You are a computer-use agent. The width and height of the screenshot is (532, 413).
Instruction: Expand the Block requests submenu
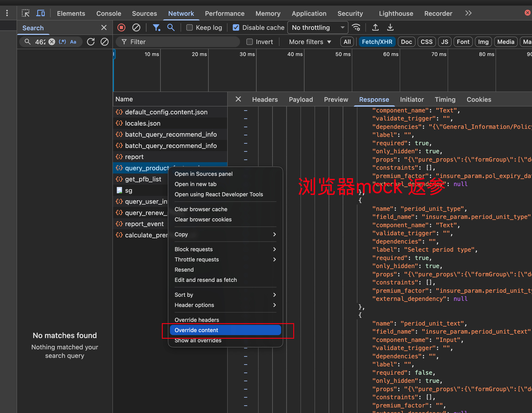point(225,249)
